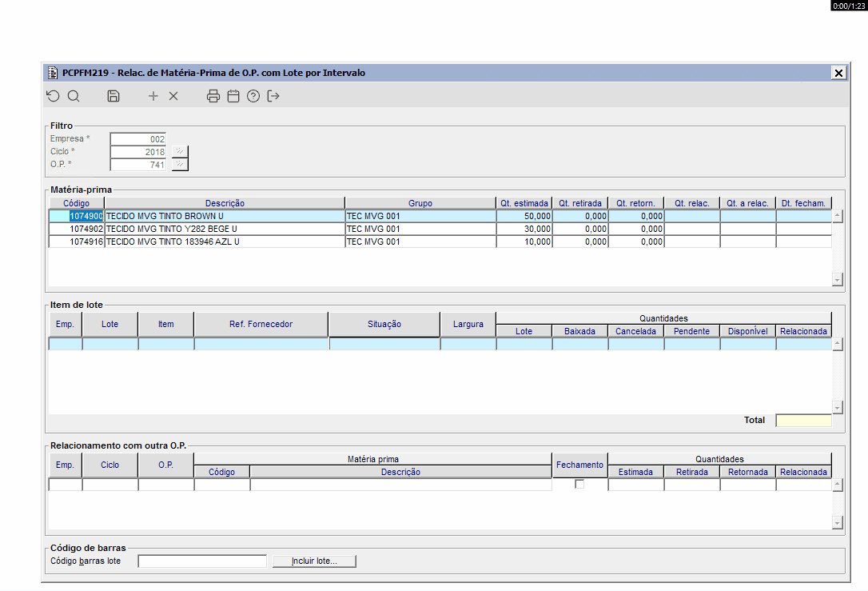
Task: Click the Item column header in Item de lote
Action: tap(166, 324)
